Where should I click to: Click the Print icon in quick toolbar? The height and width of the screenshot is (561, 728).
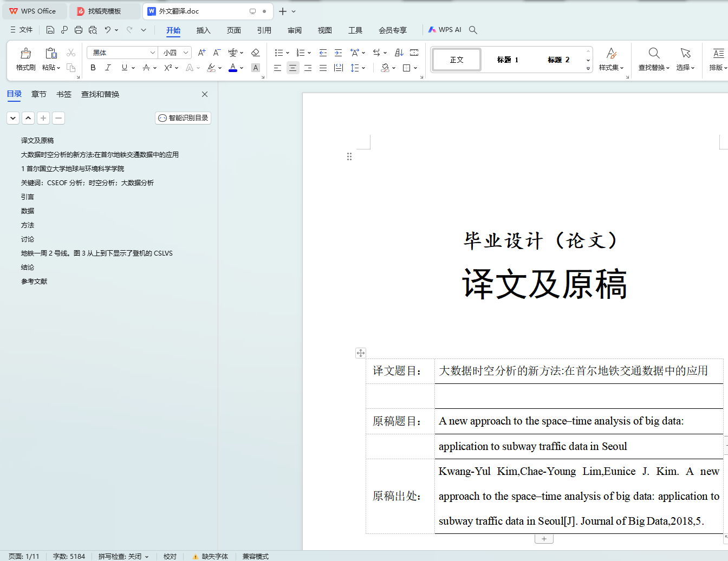[79, 30]
